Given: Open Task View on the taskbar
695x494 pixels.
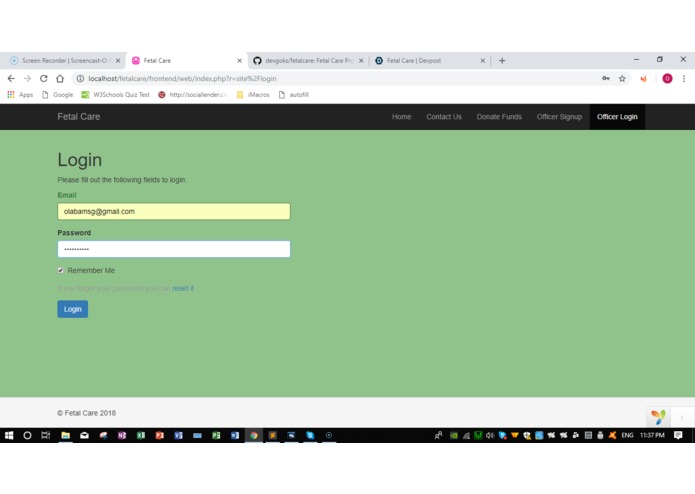Looking at the screenshot, I should [x=46, y=436].
